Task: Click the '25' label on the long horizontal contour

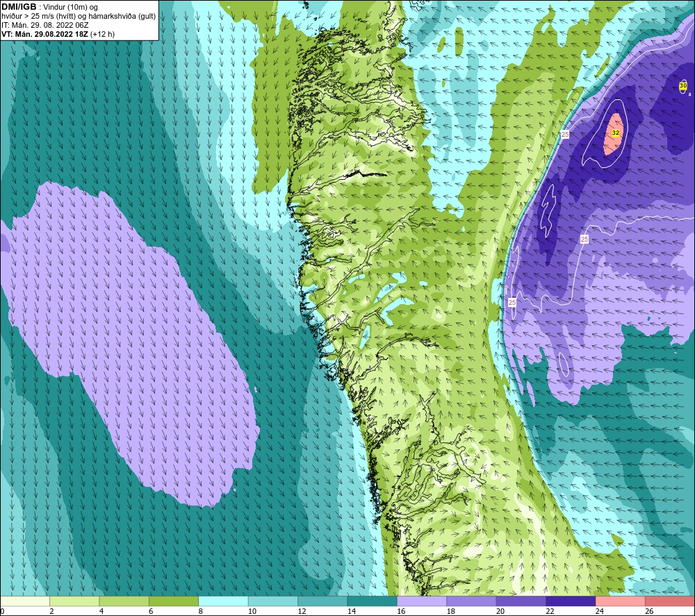Action: 584,239
